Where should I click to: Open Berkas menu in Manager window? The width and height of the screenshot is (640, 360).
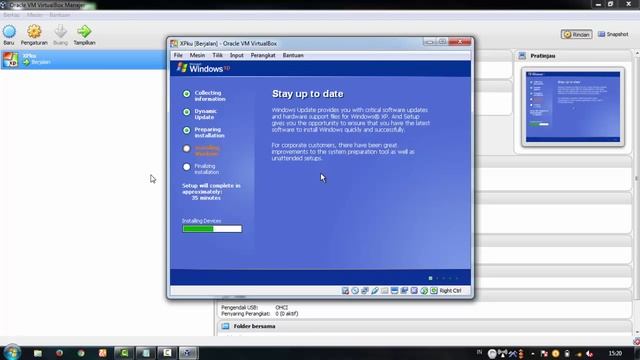tap(11, 15)
